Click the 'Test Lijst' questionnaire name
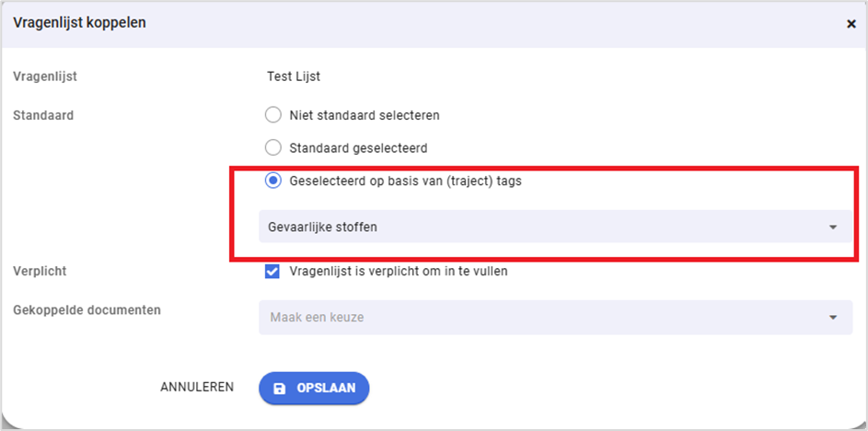This screenshot has height=431, width=868. tap(293, 76)
